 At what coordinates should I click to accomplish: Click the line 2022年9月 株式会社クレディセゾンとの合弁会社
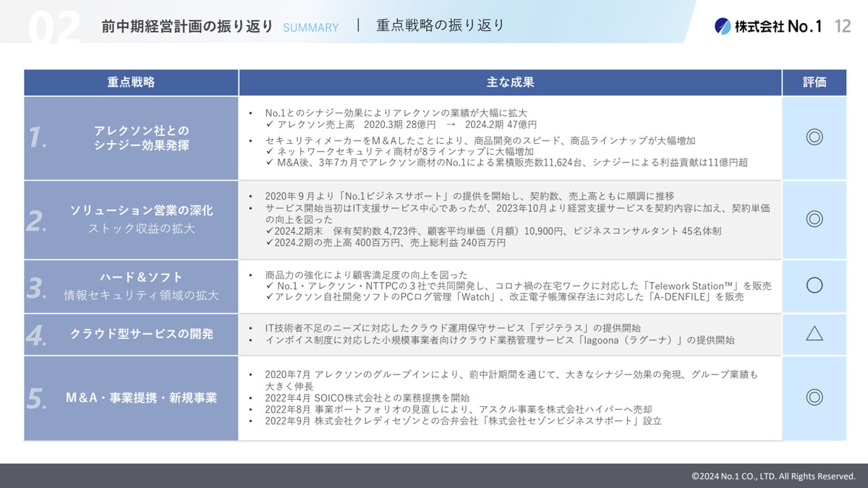[463, 421]
